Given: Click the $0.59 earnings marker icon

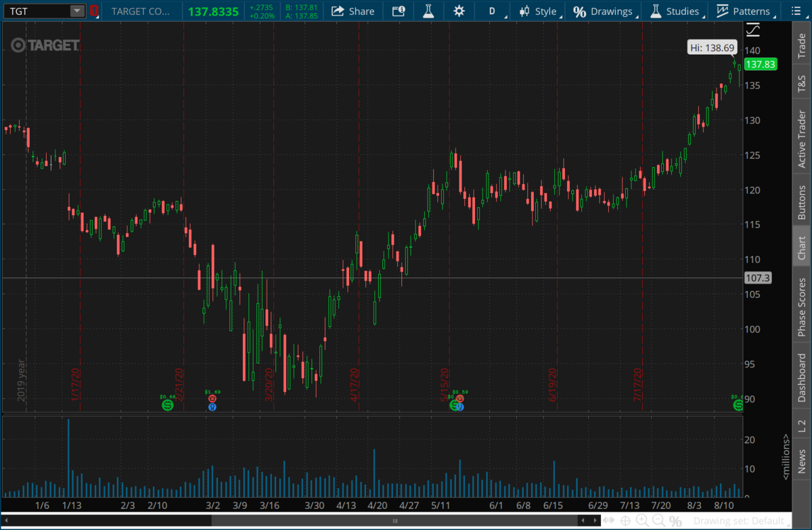Looking at the screenshot, I should 460,398.
